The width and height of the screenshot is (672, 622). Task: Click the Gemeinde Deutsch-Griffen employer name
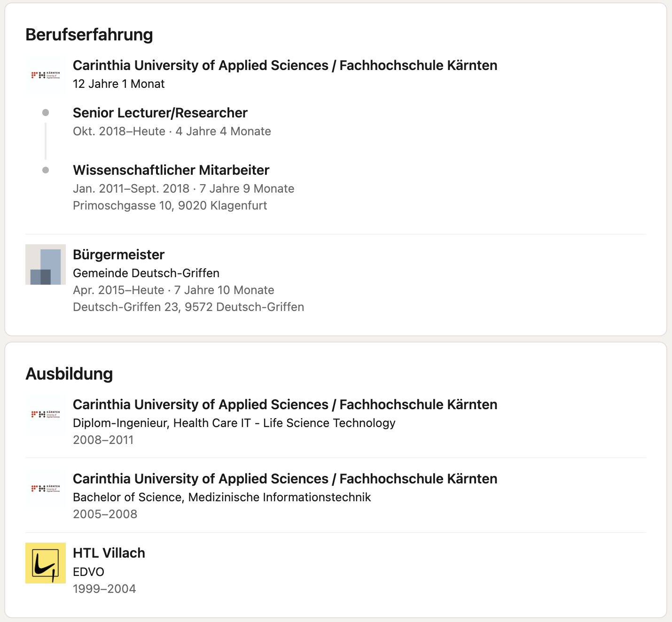point(146,273)
